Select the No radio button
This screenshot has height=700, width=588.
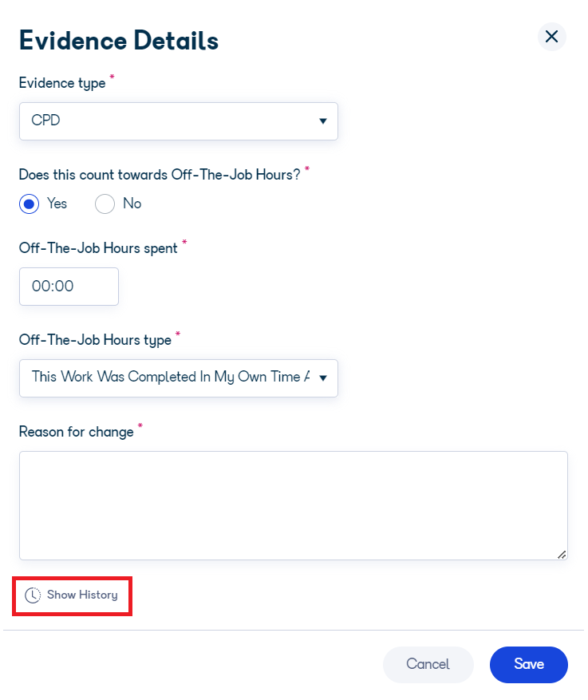coord(105,204)
